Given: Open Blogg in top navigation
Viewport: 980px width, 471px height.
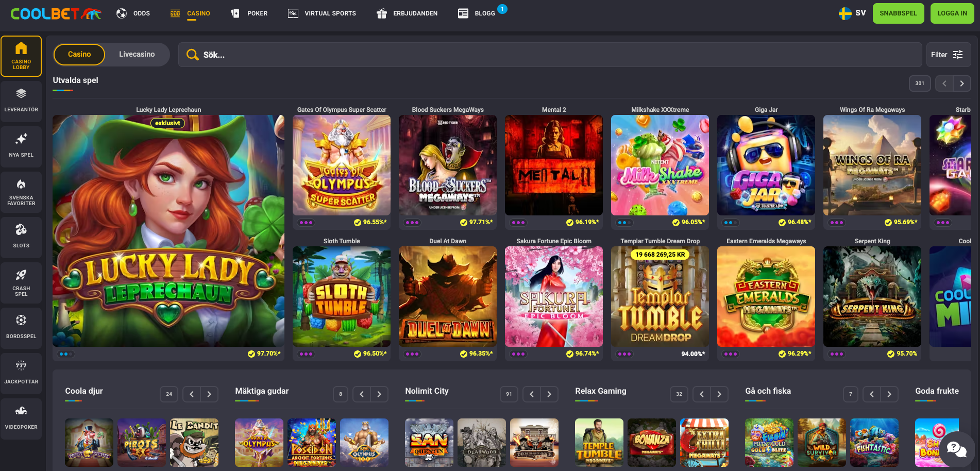Looking at the screenshot, I should pyautogui.click(x=477, y=13).
